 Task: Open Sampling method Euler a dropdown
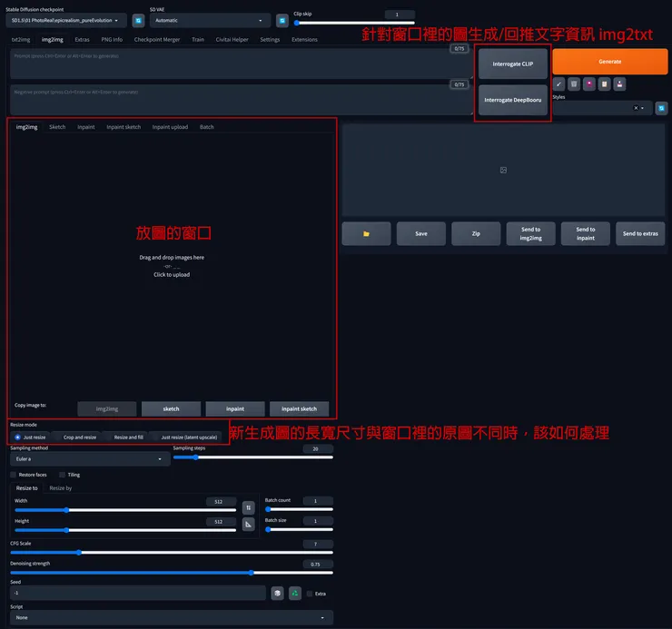coord(90,459)
